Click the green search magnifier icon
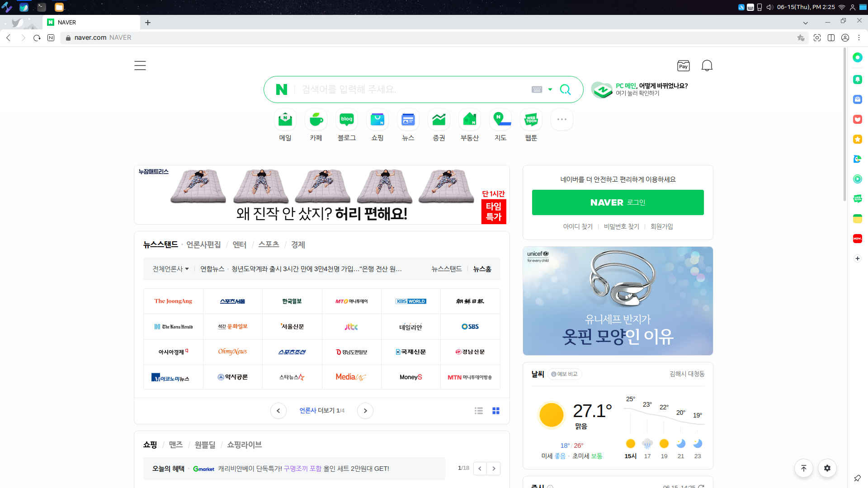The image size is (868, 488). [565, 89]
